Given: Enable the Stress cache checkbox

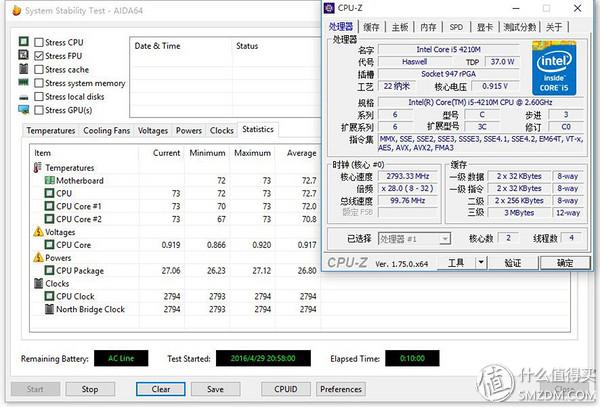Looking at the screenshot, I should 39,69.
